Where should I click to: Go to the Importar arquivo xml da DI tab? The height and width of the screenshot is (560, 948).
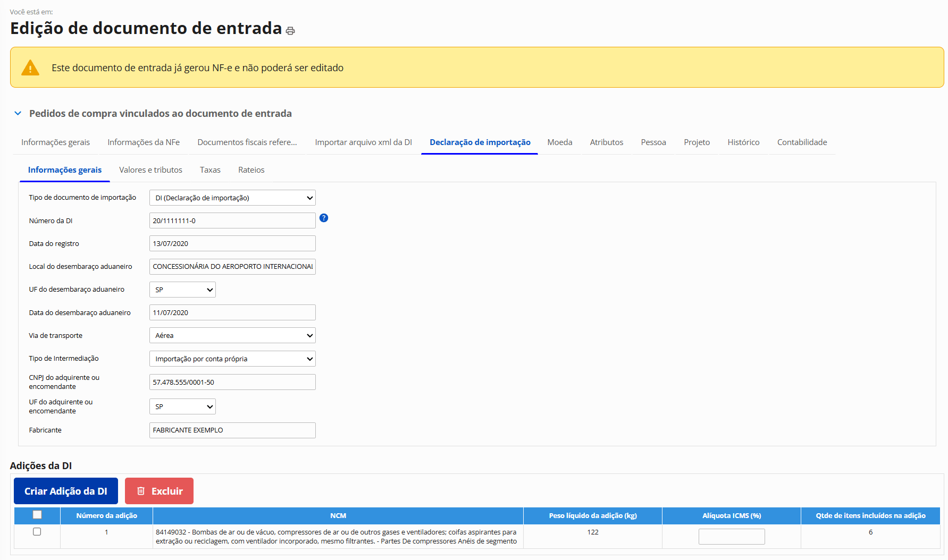tap(363, 142)
